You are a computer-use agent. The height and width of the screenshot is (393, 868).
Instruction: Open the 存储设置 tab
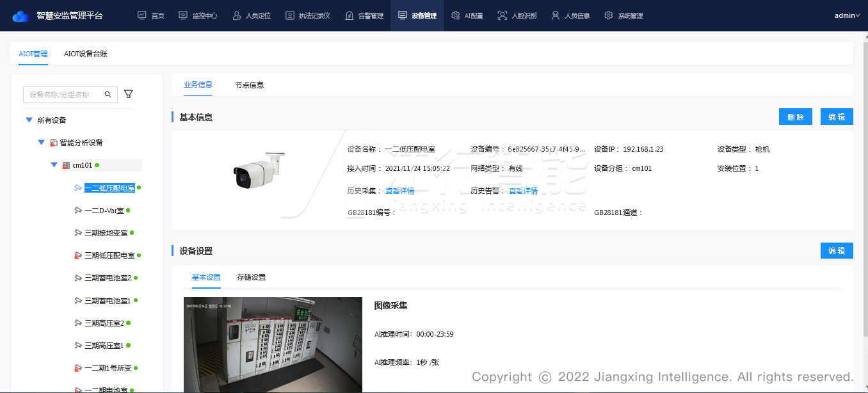point(251,277)
